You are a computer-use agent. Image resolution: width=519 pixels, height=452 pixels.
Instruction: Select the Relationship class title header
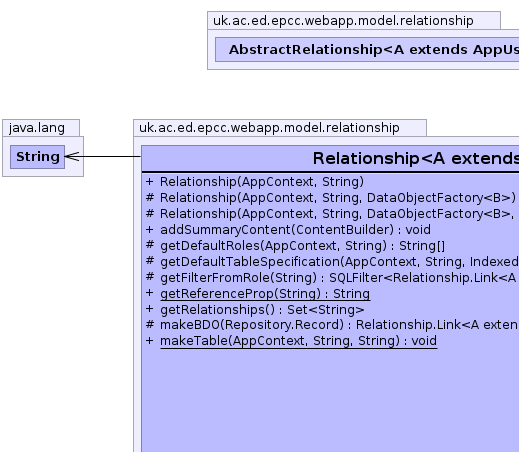click(x=330, y=158)
